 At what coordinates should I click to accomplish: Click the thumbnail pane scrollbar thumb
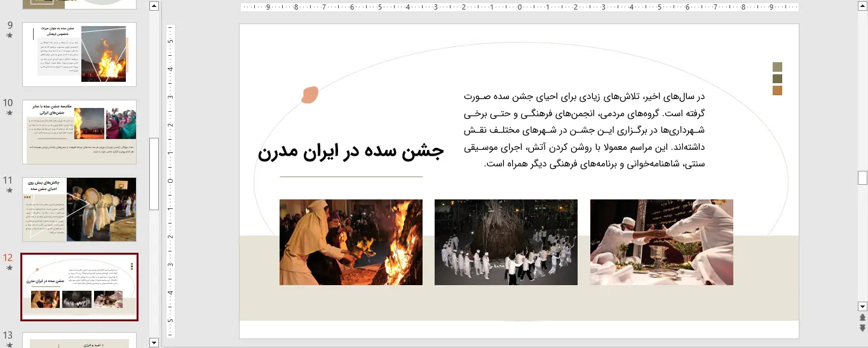(154, 173)
